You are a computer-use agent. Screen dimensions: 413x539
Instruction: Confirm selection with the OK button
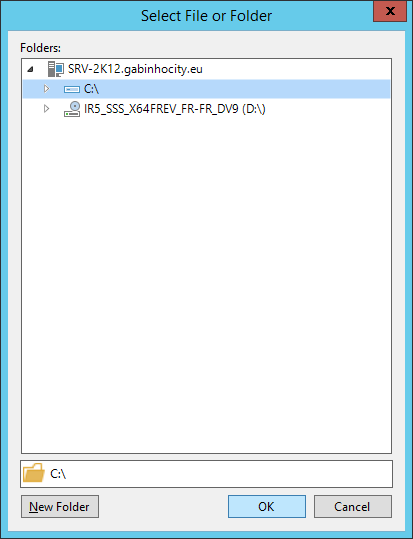(x=267, y=506)
